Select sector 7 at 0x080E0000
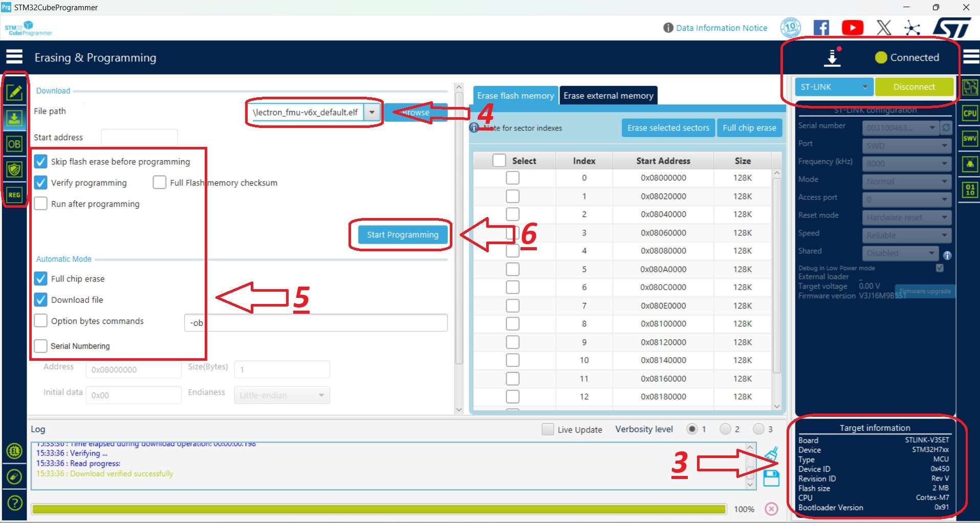The image size is (980, 523). [512, 306]
